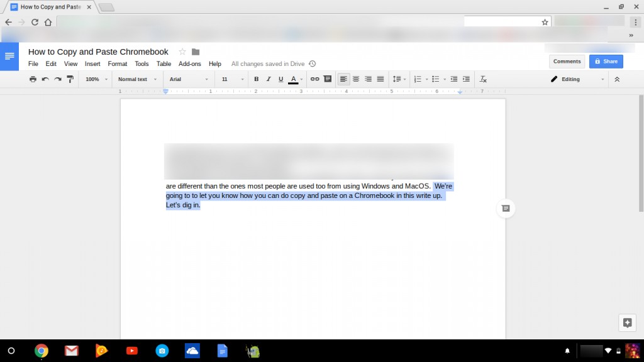The width and height of the screenshot is (644, 362).
Task: Launch Gmail from the shelf
Action: 72,351
